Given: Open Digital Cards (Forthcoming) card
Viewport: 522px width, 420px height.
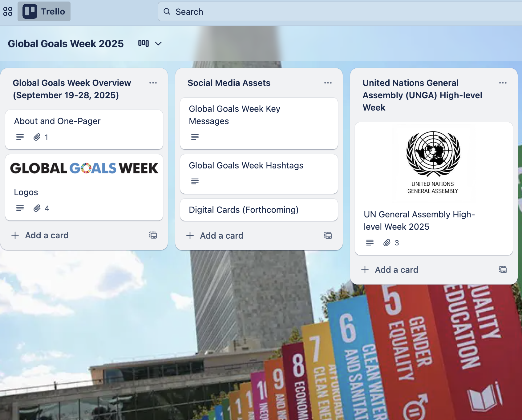Looking at the screenshot, I should click(x=259, y=210).
